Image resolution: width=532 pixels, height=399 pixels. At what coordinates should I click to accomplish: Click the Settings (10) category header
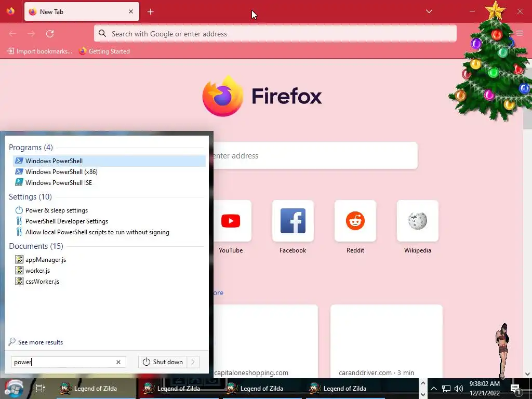point(30,197)
